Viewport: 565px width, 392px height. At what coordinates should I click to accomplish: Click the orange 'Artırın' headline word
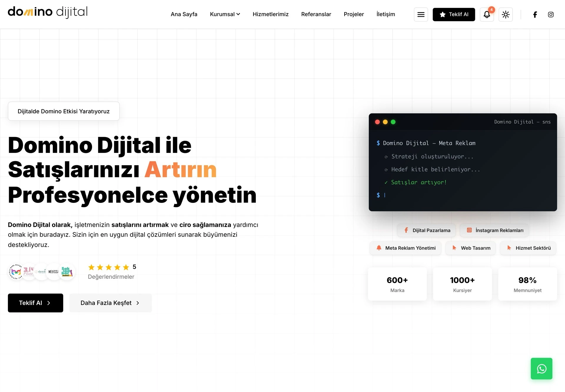180,170
